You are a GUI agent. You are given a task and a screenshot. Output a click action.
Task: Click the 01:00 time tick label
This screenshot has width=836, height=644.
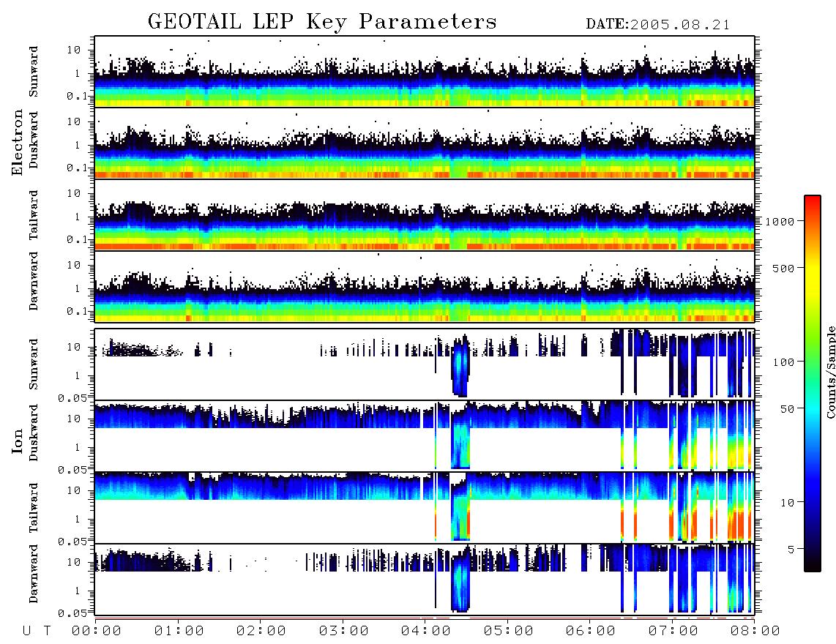pyautogui.click(x=179, y=632)
